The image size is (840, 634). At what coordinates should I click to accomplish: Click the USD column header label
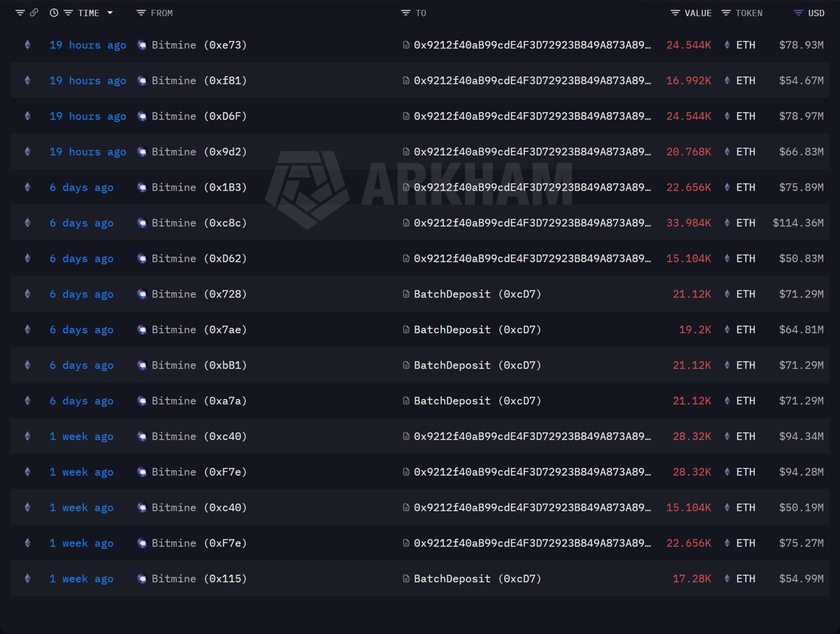pyautogui.click(x=816, y=13)
